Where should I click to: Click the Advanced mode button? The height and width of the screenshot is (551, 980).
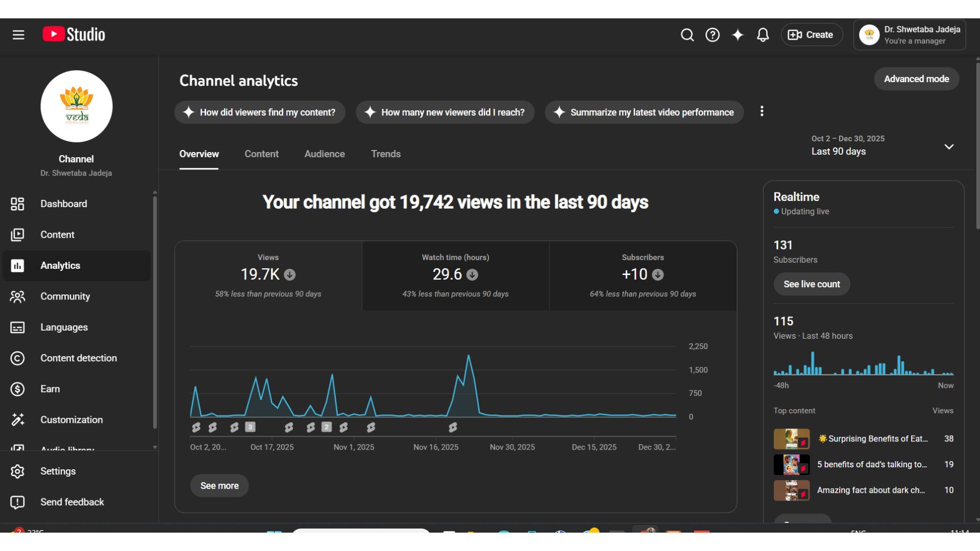(916, 79)
